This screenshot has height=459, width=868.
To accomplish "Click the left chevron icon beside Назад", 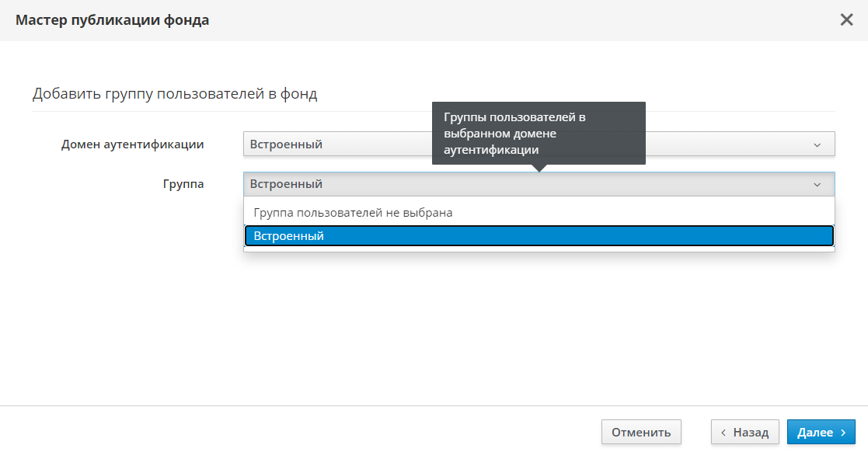I will [724, 433].
